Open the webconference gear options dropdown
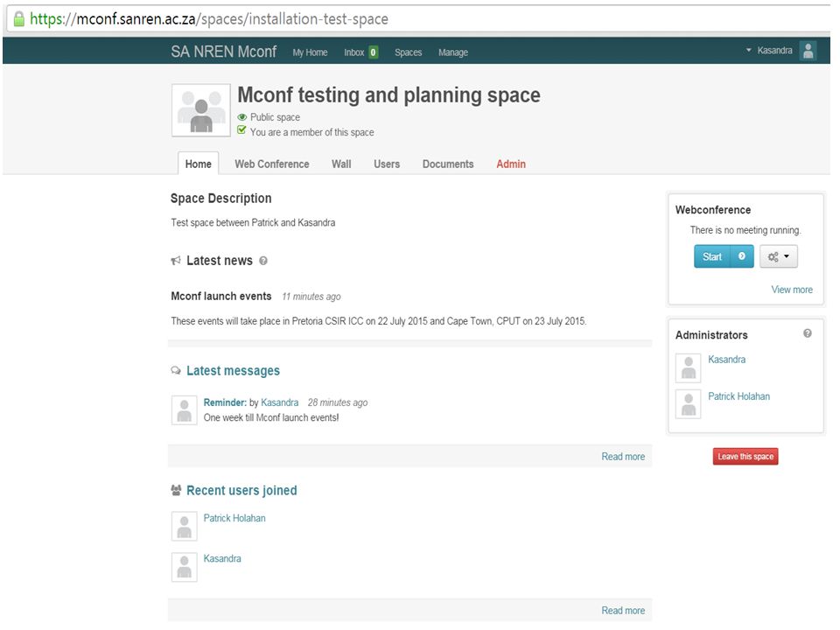This screenshot has width=840, height=630. [x=779, y=256]
